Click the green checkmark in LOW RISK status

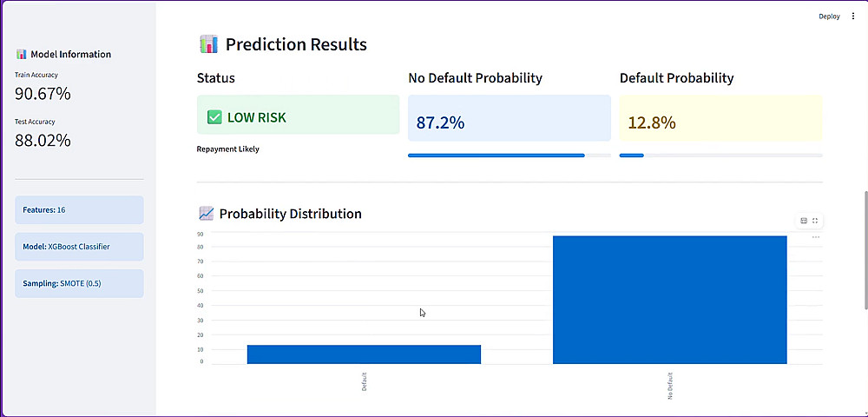point(214,117)
